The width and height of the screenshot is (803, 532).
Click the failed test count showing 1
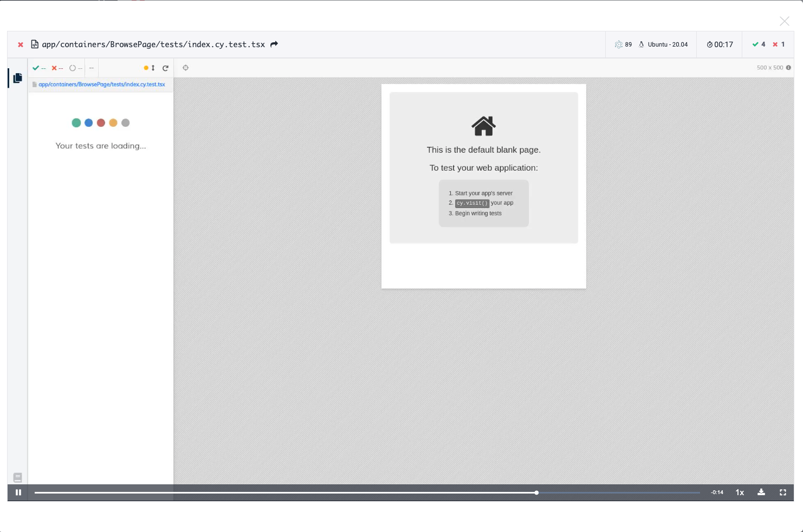(779, 44)
